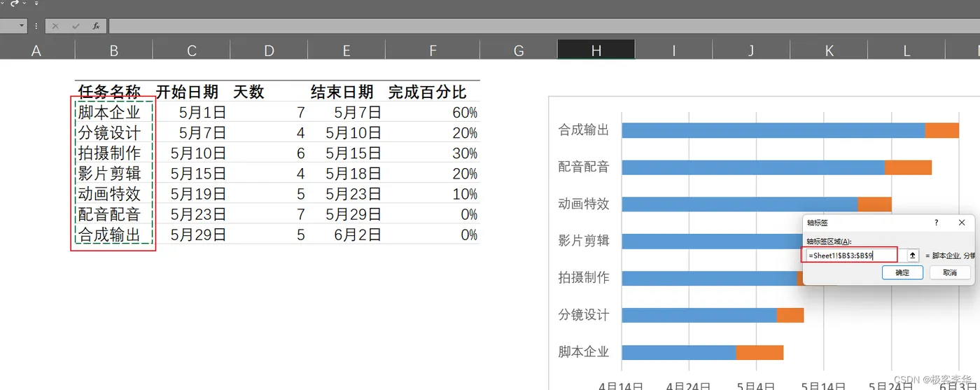This screenshot has width=980, height=390.
Task: Click the Cancel X icon in the formula bar
Action: point(55,26)
